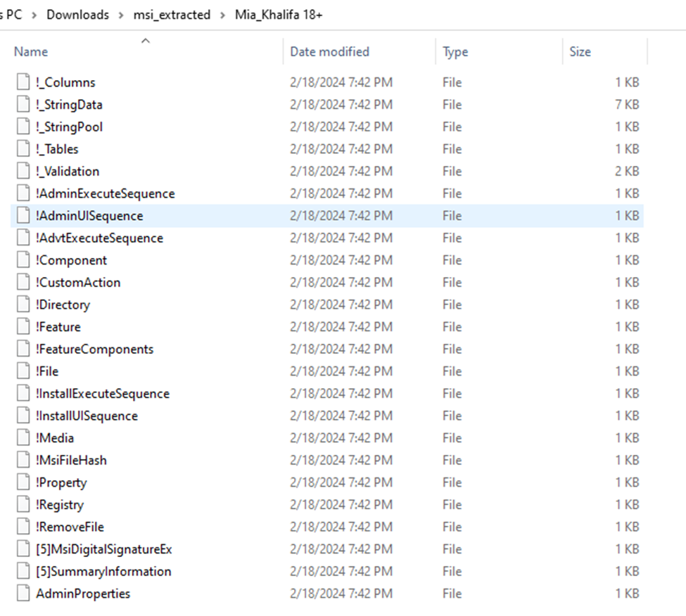Sort by Date modified column header
The width and height of the screenshot is (686, 616).
click(329, 52)
